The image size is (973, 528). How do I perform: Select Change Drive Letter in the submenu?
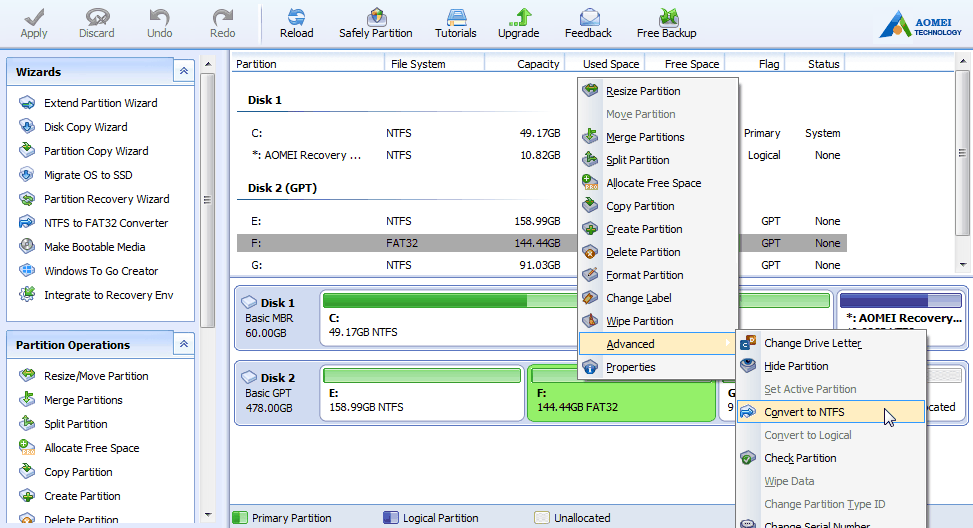click(831, 343)
